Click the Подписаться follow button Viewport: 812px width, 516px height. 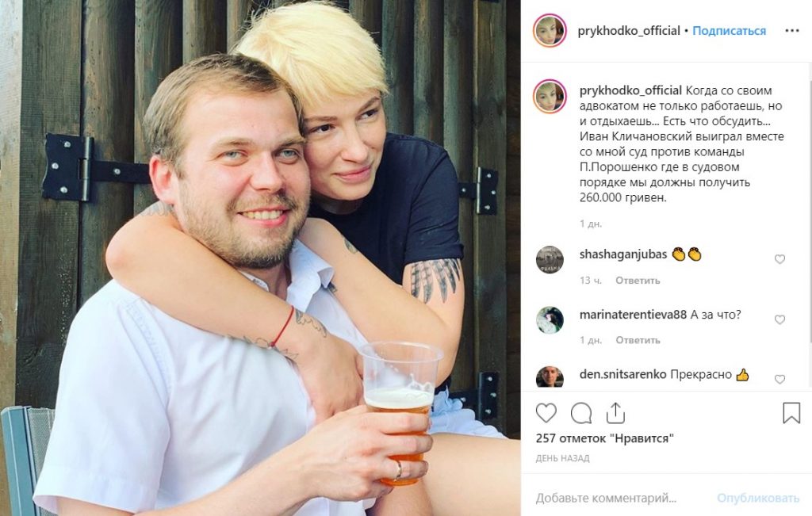[730, 31]
